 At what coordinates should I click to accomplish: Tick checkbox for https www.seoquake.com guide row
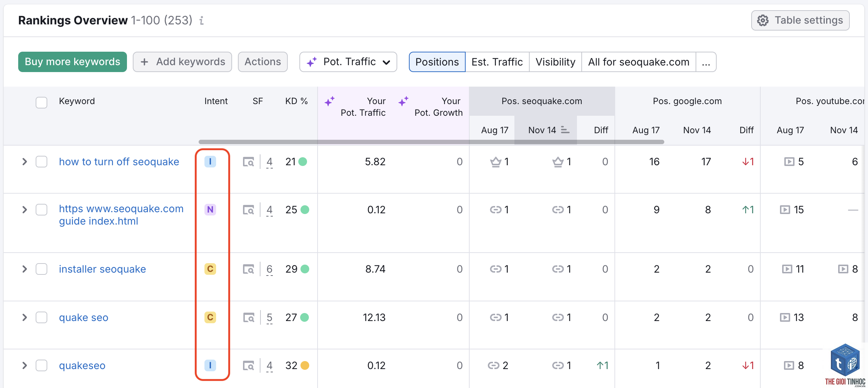click(41, 210)
